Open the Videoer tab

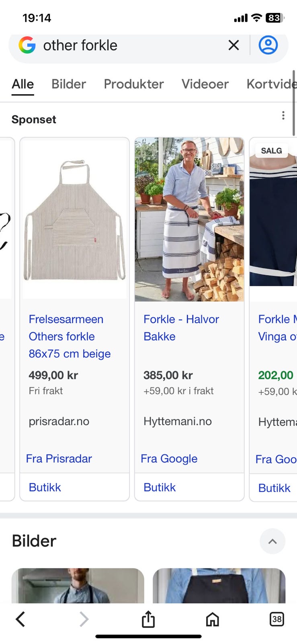pos(205,84)
